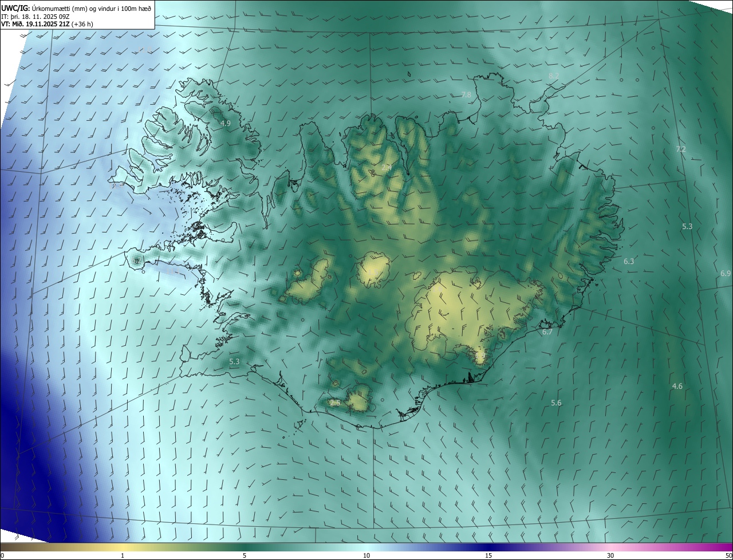The image size is (733, 560).
Task: Click the 50 tick on the color scale
Action: (x=729, y=556)
